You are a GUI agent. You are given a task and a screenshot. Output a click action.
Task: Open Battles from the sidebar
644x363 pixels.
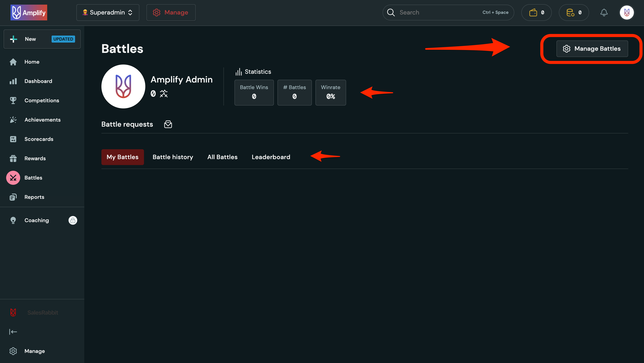[x=33, y=178]
